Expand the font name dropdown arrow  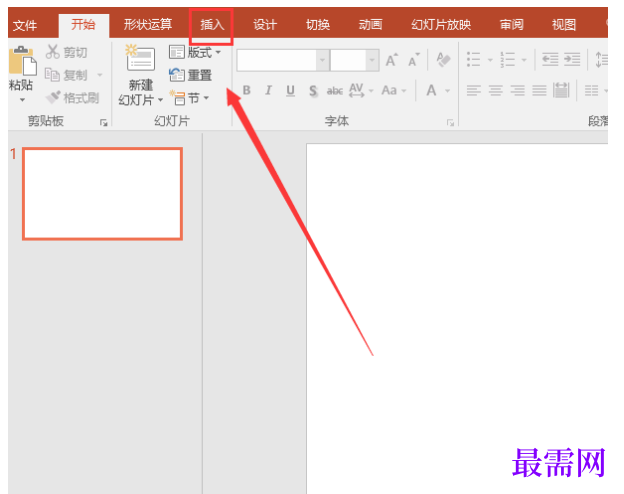(x=323, y=61)
